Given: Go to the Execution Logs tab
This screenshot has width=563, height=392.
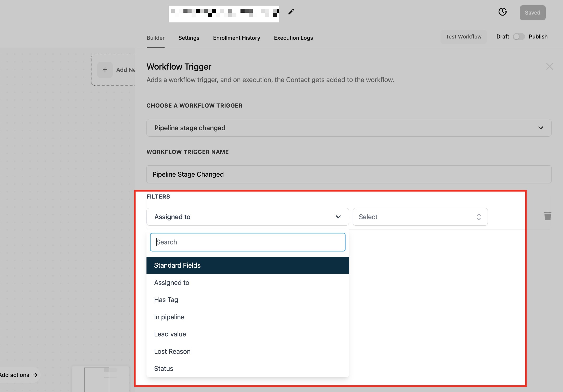Looking at the screenshot, I should 293,38.
